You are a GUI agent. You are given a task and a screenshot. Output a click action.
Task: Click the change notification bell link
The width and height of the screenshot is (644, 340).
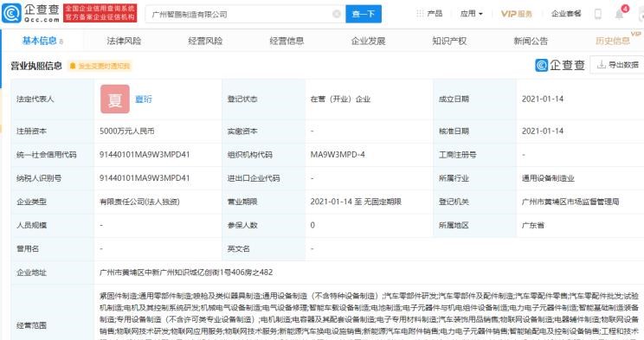[100, 66]
